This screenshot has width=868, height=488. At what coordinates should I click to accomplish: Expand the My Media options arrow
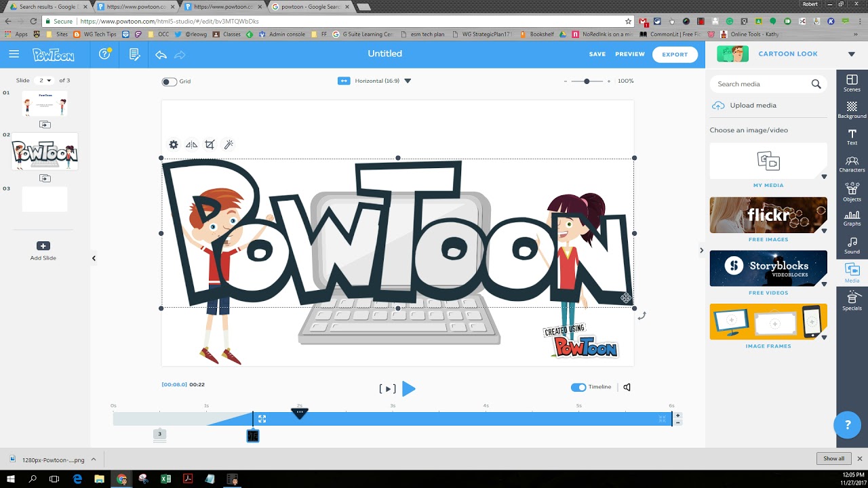pos(824,177)
